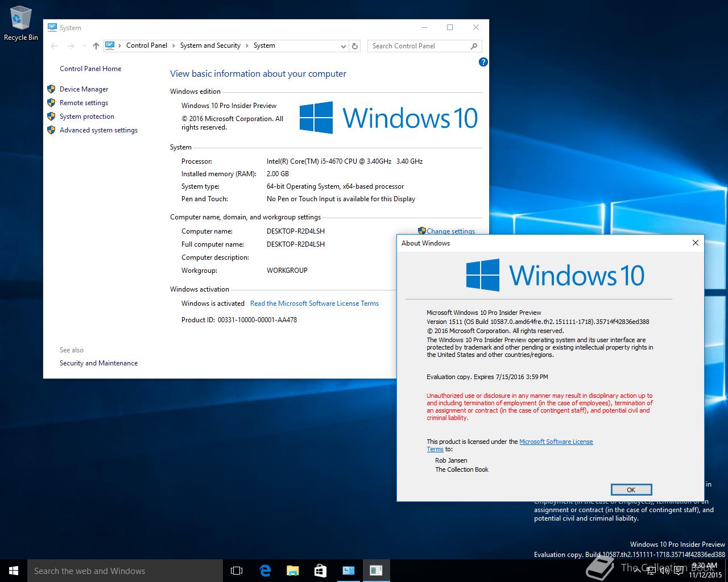Open Device Manager link
728x582 pixels.
click(84, 89)
